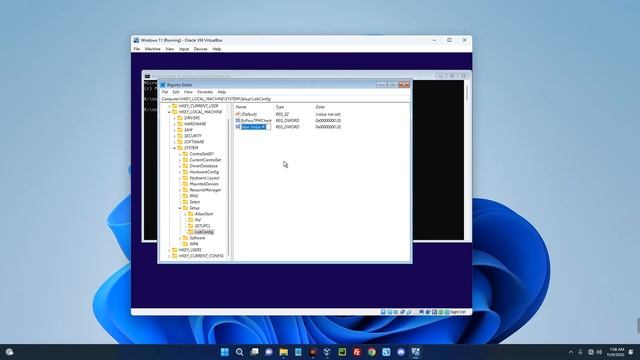The image size is (640, 360).
Task: Select the SETUPCL key
Action: 202,226
